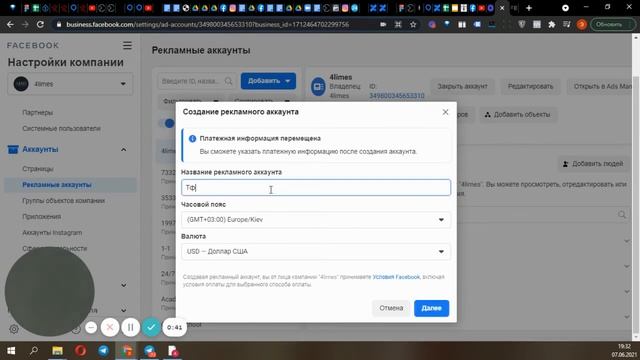Click the Добавить людей button

pos(593,164)
